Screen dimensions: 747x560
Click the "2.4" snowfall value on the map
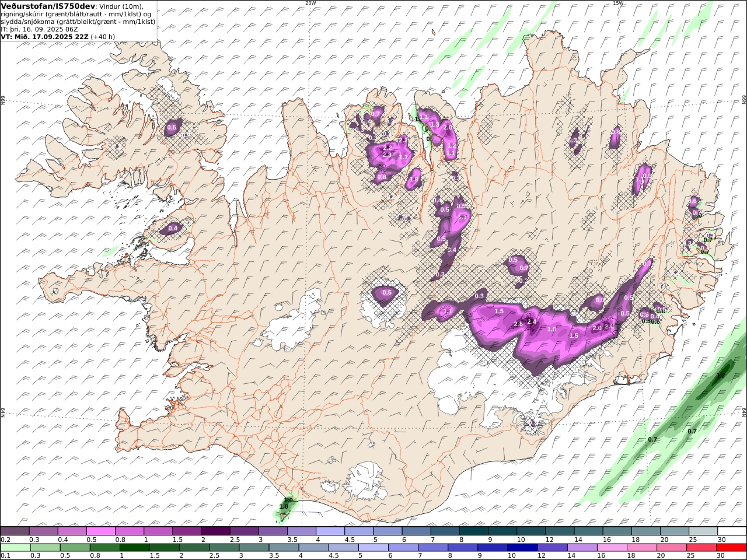pyautogui.click(x=532, y=321)
